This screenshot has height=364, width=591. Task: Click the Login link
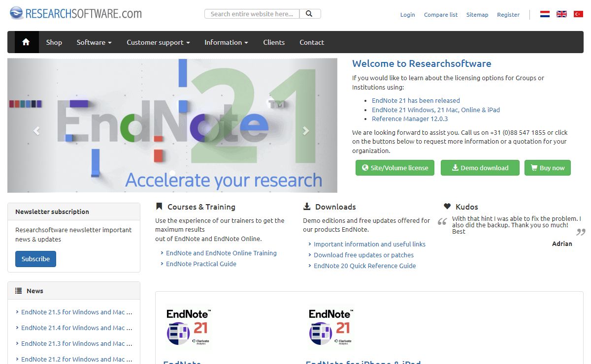[x=408, y=15]
